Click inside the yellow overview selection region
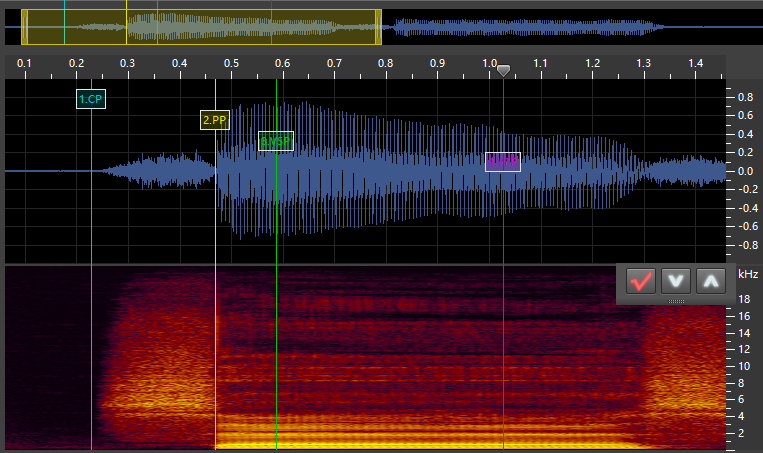Viewport: 763px width, 453px height. pyautogui.click(x=200, y=27)
